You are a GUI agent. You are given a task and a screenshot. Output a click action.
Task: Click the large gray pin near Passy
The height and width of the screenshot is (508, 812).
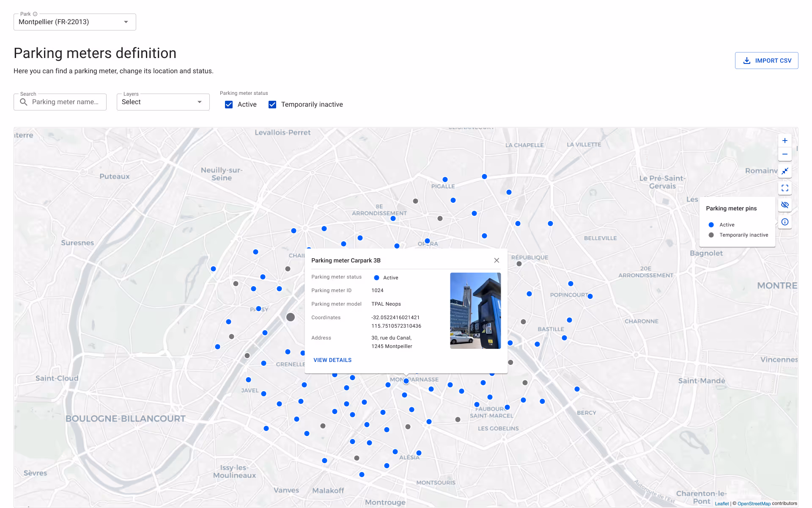291,317
